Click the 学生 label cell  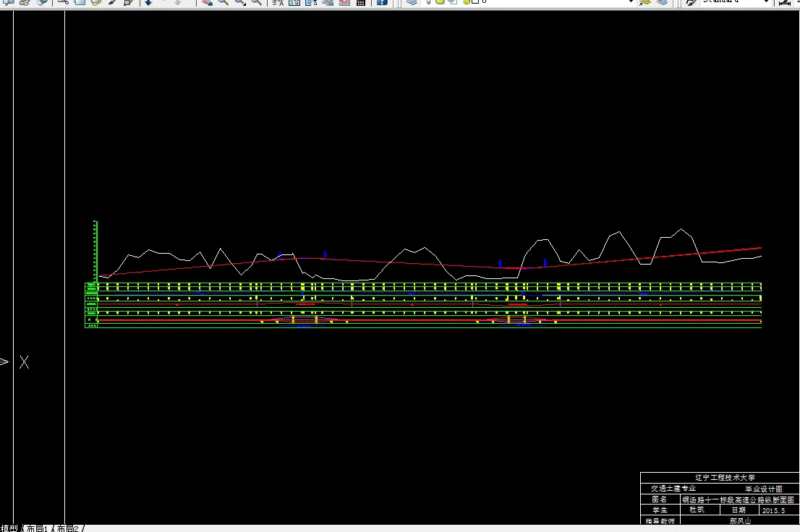[x=659, y=510]
